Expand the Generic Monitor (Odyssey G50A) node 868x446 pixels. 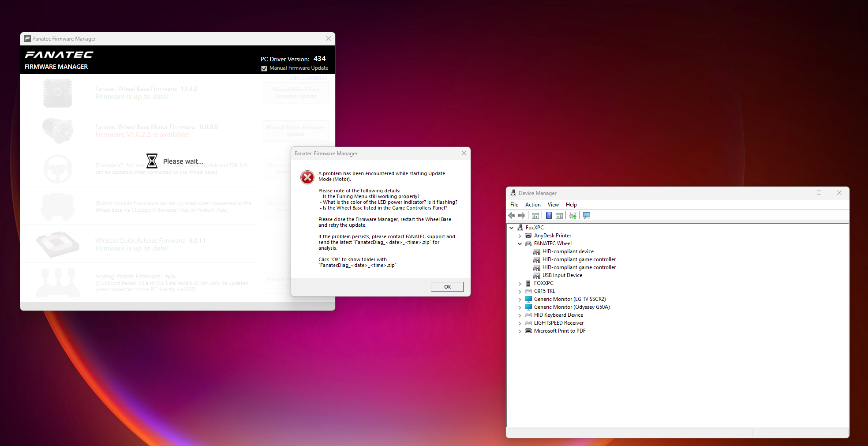pyautogui.click(x=520, y=307)
